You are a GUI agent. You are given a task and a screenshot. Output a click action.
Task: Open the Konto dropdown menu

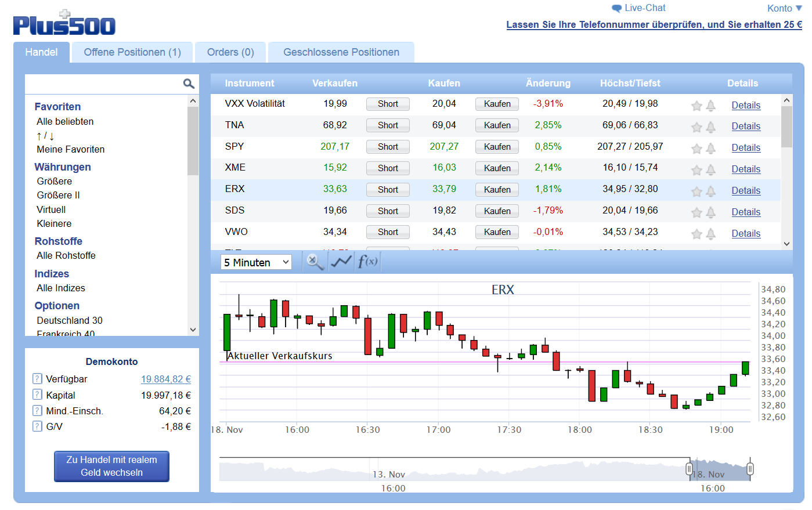click(784, 8)
